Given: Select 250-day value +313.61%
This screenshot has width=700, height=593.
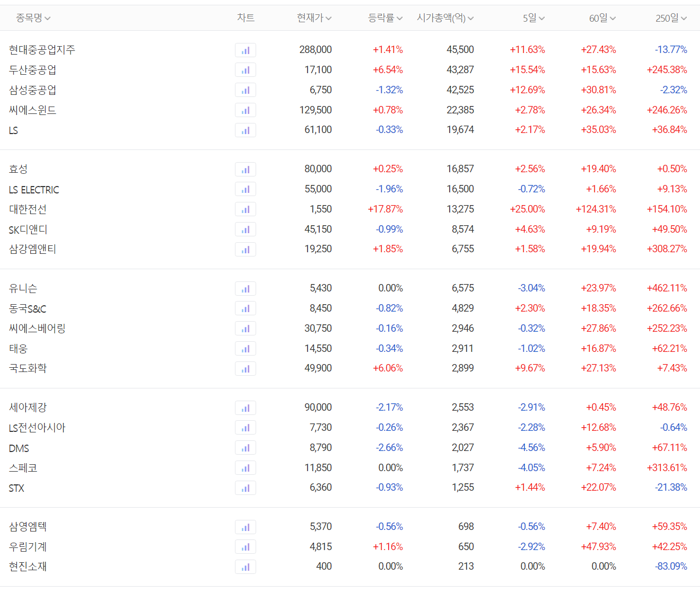Looking at the screenshot, I should pyautogui.click(x=667, y=468).
